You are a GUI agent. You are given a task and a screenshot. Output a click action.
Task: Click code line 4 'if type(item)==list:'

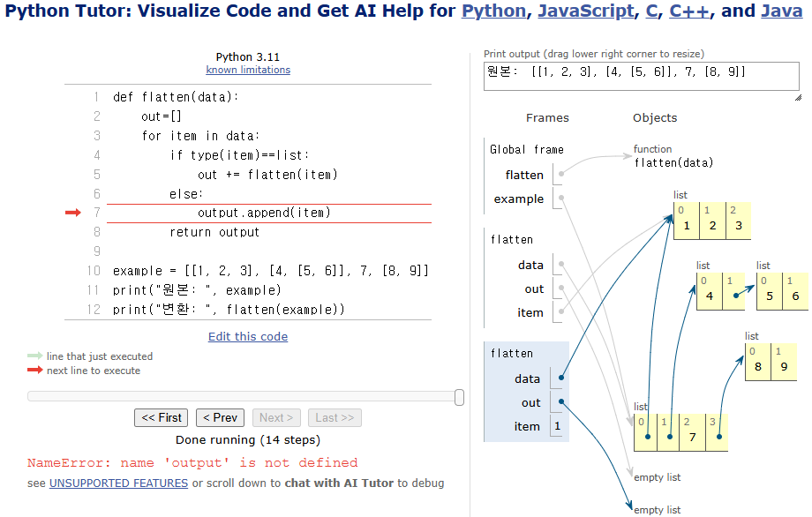point(239,155)
